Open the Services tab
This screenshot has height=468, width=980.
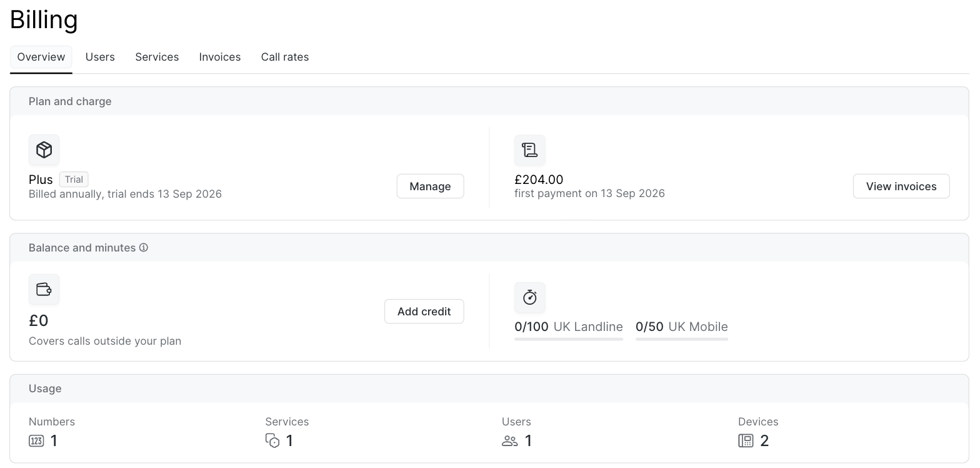(157, 57)
